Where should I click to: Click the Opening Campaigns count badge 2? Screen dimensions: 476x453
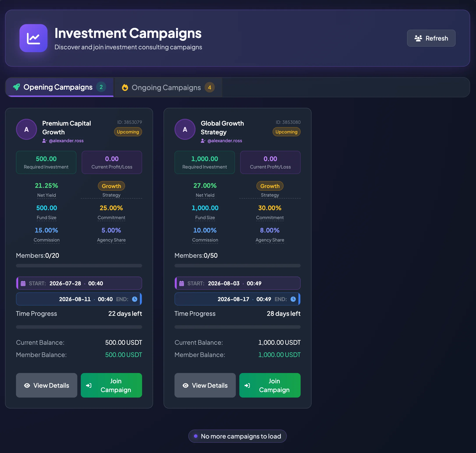101,87
